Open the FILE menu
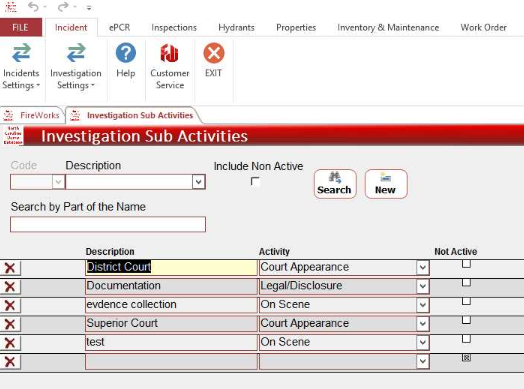This screenshot has height=389, width=524. pos(21,27)
